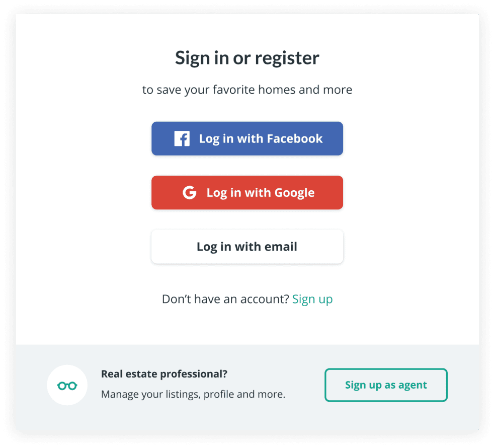Image resolution: width=495 pixels, height=448 pixels.
Task: Click the Don't have an account? text
Action: point(225,299)
